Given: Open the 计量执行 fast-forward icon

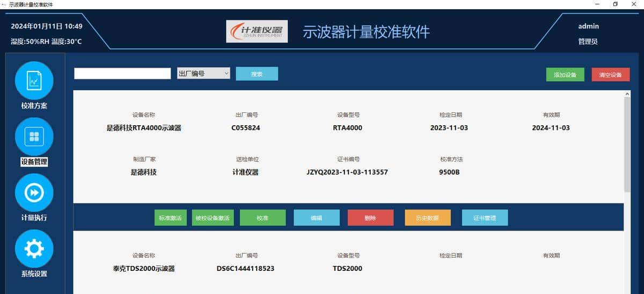Looking at the screenshot, I should pos(34,192).
